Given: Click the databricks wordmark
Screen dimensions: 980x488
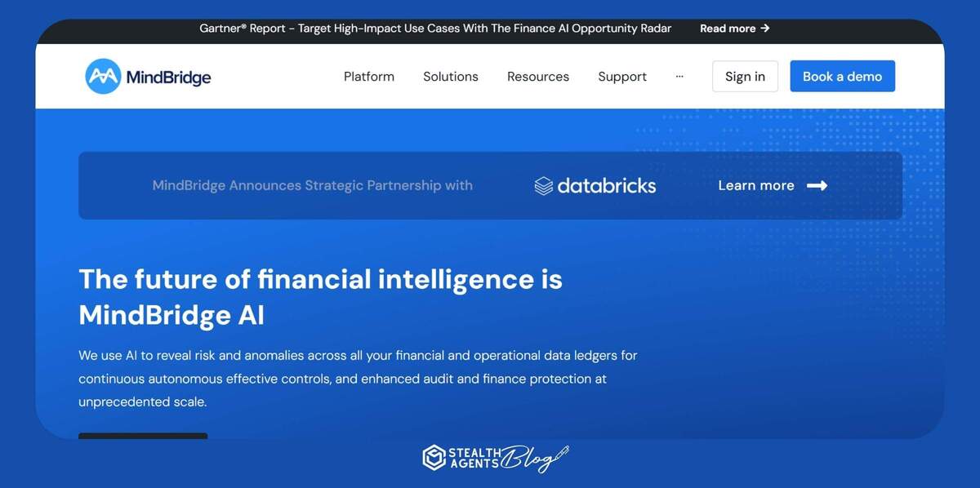Looking at the screenshot, I should coord(607,185).
